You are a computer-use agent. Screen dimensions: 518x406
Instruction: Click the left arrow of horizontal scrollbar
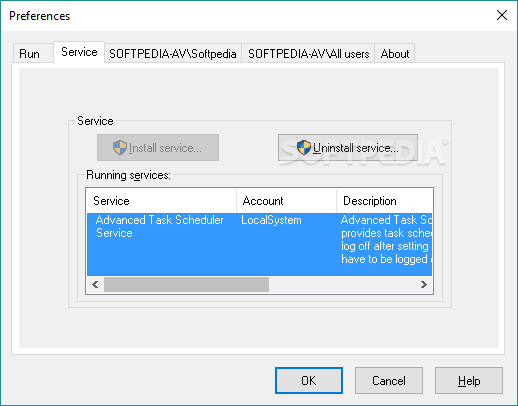point(95,284)
